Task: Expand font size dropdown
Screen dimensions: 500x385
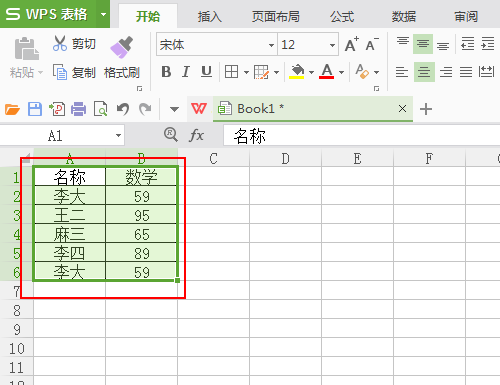Action: click(x=332, y=45)
